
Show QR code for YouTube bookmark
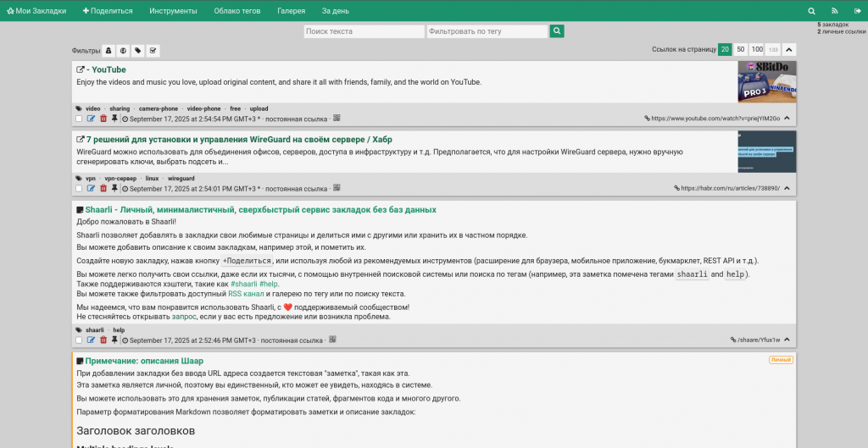click(x=337, y=118)
